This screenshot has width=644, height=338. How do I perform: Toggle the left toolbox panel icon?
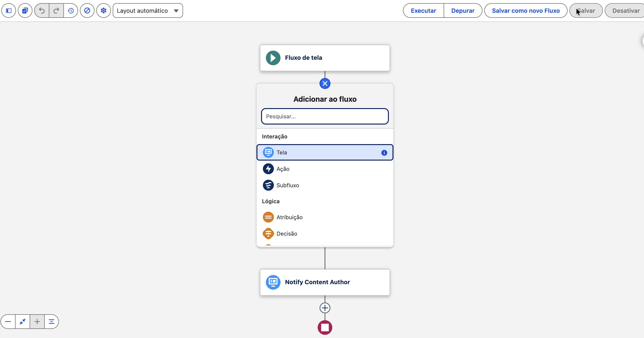pyautogui.click(x=9, y=10)
